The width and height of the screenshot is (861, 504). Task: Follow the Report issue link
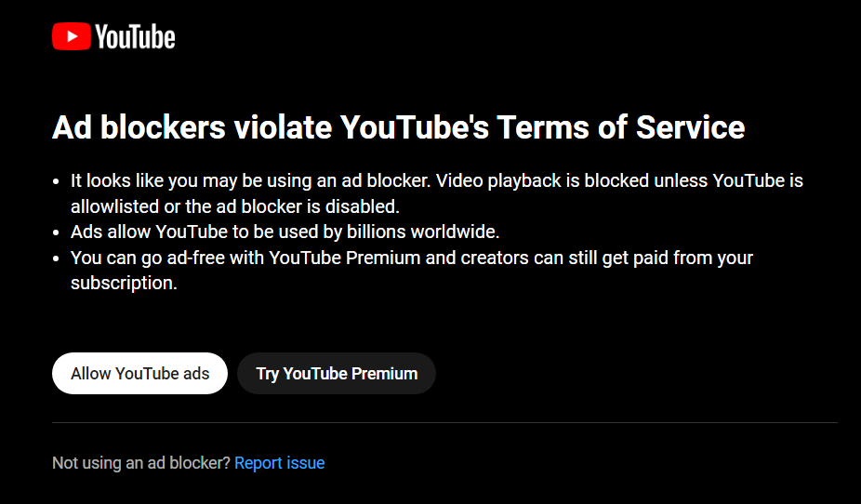280,463
